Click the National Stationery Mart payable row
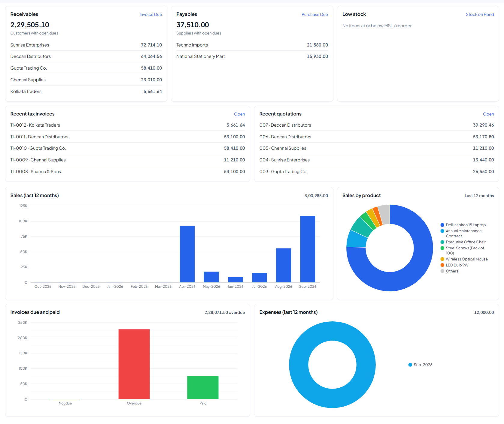504x424 pixels. point(252,56)
